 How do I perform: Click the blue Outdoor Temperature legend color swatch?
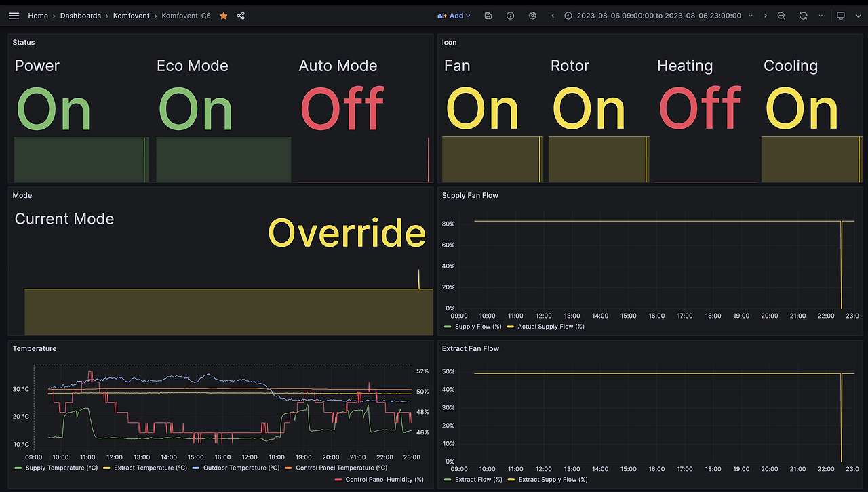point(196,468)
